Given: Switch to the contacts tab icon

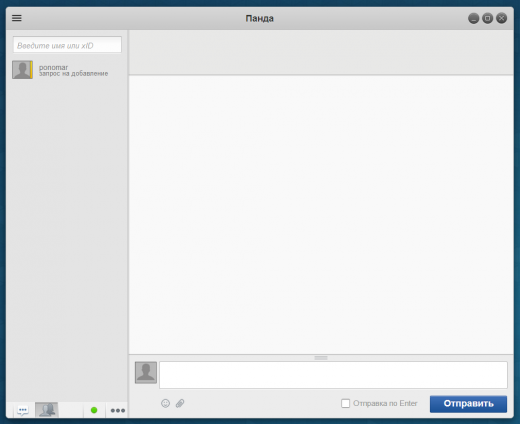Looking at the screenshot, I should pyautogui.click(x=47, y=410).
